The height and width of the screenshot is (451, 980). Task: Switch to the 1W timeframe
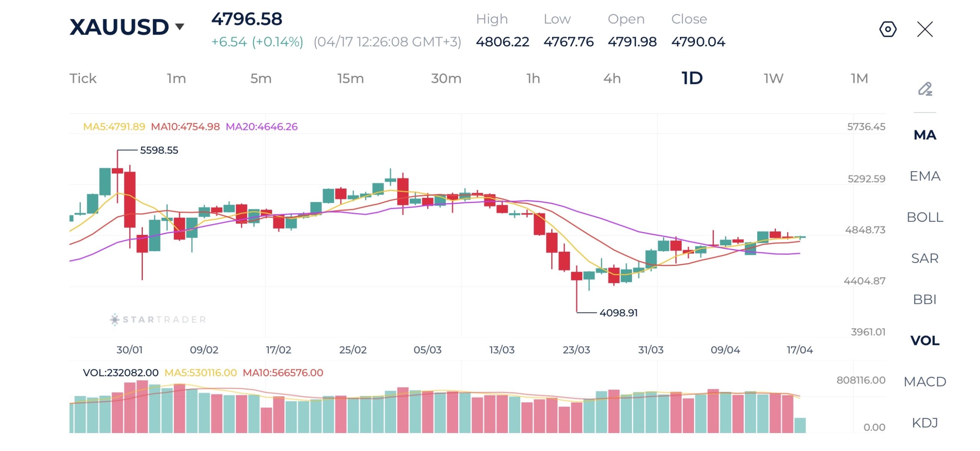pos(773,79)
